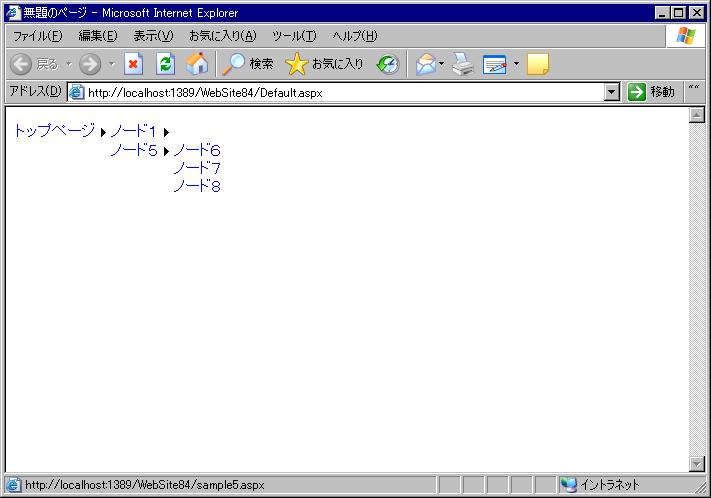Stop page loading with the red X icon
The height and width of the screenshot is (498, 711).
[133, 64]
